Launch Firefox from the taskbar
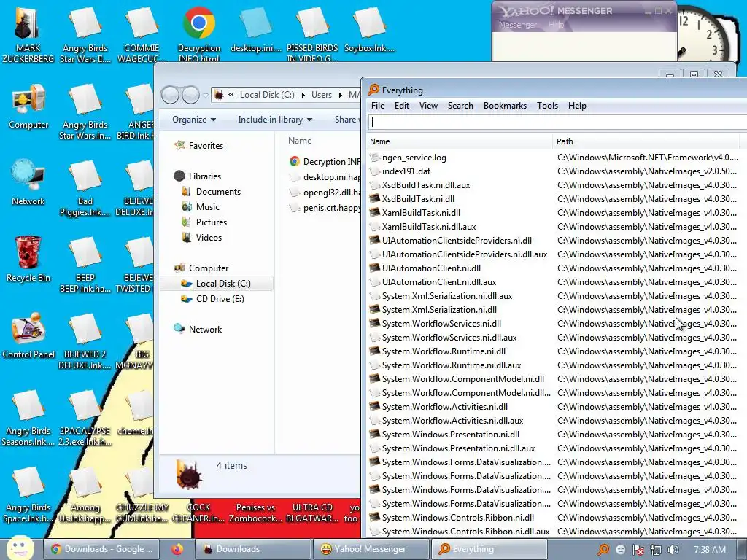747x560 pixels. point(178,549)
